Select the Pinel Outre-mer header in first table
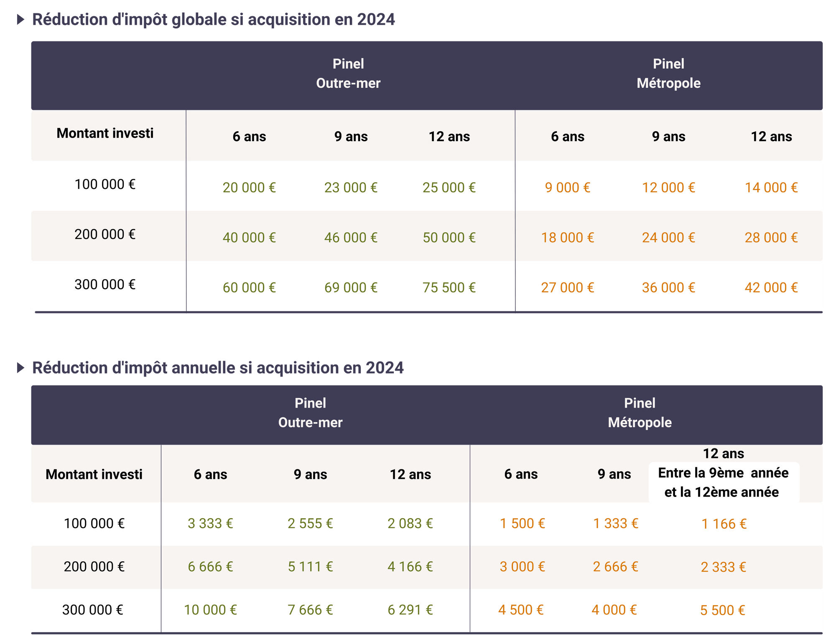The width and height of the screenshot is (836, 644). click(348, 74)
